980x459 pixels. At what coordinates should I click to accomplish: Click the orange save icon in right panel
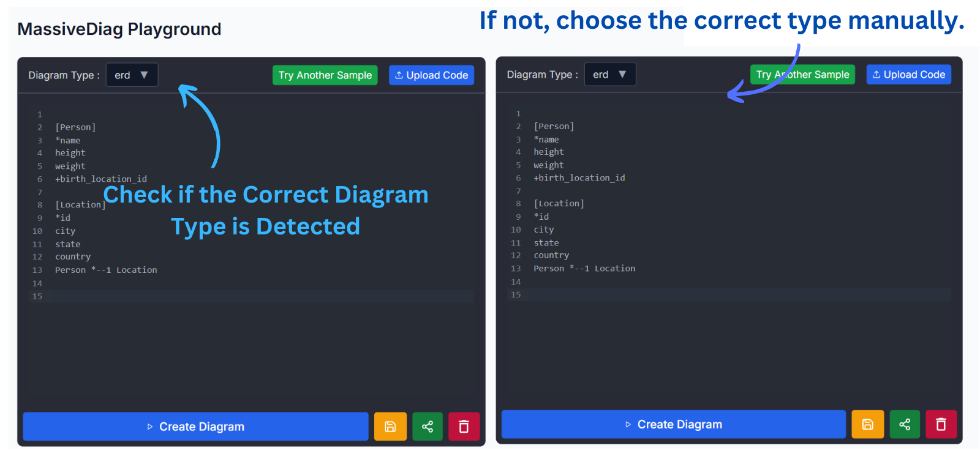(x=867, y=424)
